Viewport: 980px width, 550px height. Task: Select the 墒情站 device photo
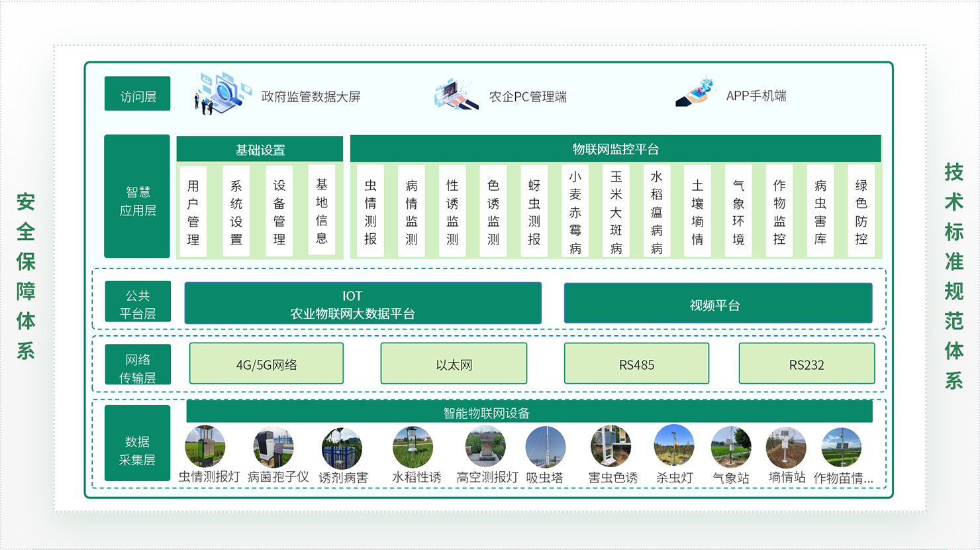click(x=786, y=447)
